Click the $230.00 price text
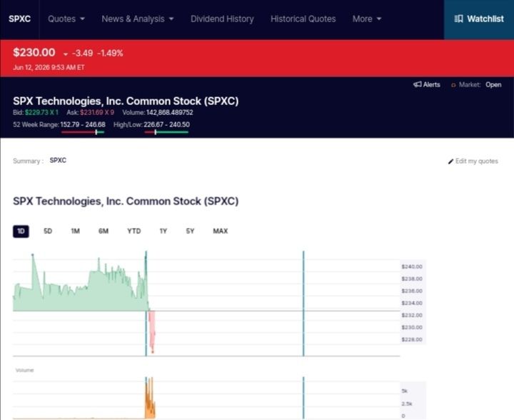The width and height of the screenshot is (514, 420). pos(34,52)
